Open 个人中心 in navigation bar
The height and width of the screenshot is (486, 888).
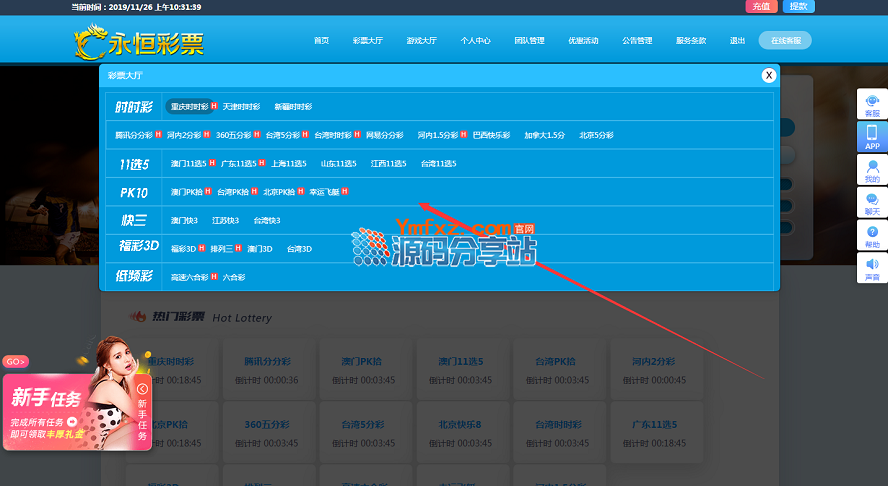point(475,41)
